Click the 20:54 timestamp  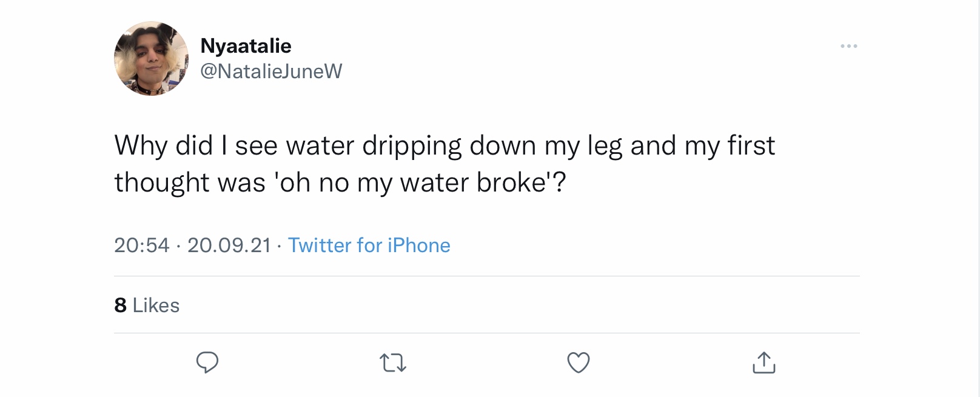[142, 245]
